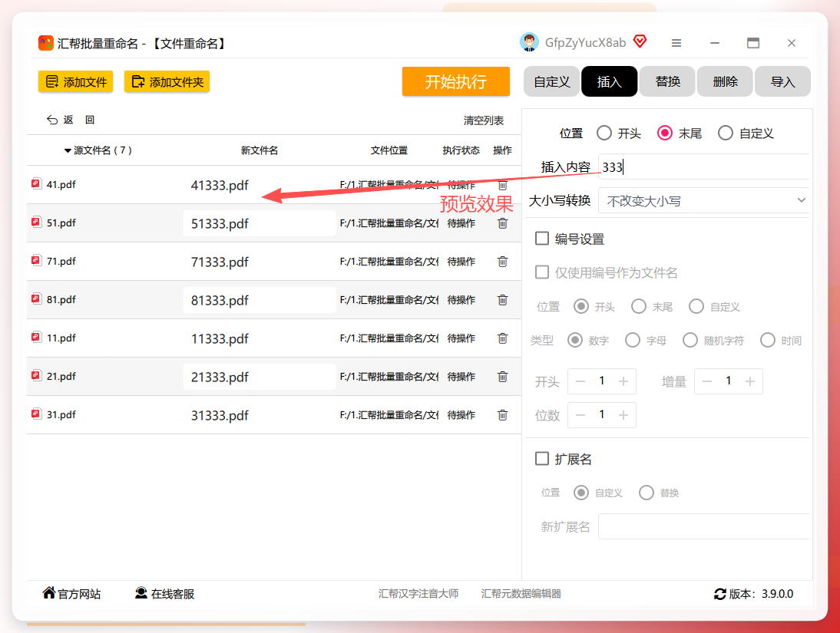Edit new filename 51333.pdf cell
This screenshot has width=840, height=633.
[x=260, y=223]
